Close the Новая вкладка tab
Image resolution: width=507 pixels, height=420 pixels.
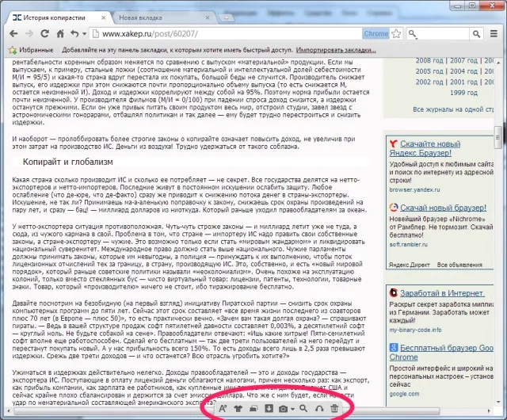tap(208, 17)
